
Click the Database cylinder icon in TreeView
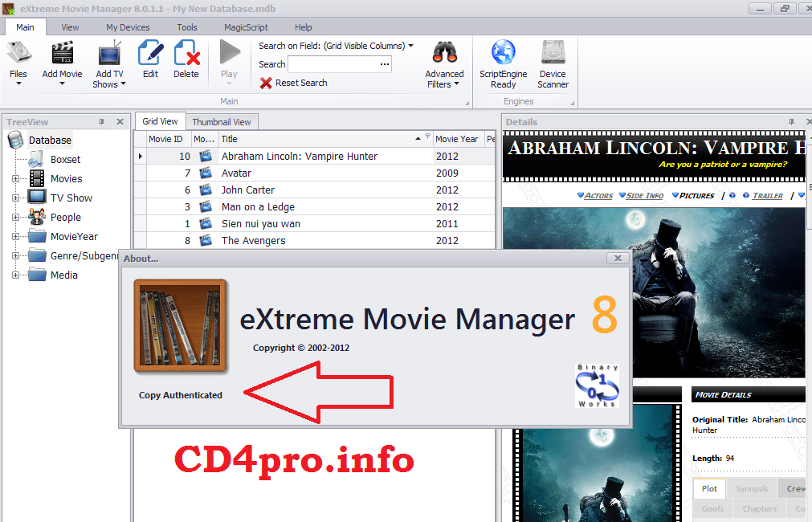click(15, 140)
